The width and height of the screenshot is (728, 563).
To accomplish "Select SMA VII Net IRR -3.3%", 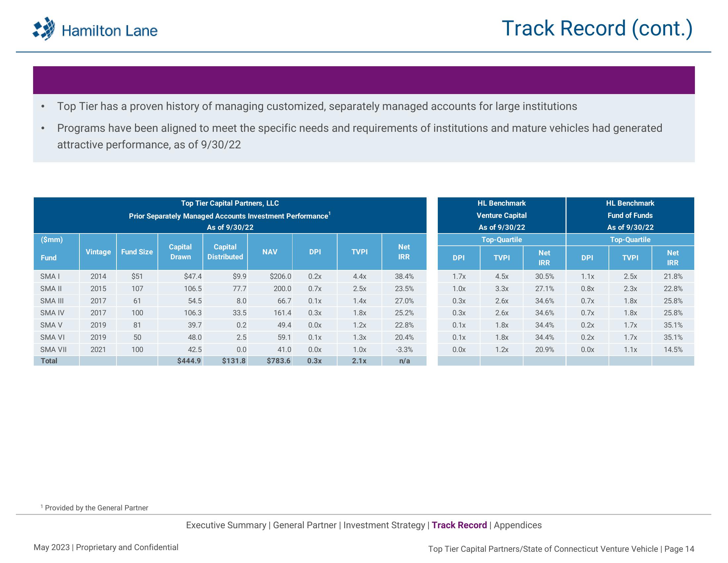I will tap(404, 349).
